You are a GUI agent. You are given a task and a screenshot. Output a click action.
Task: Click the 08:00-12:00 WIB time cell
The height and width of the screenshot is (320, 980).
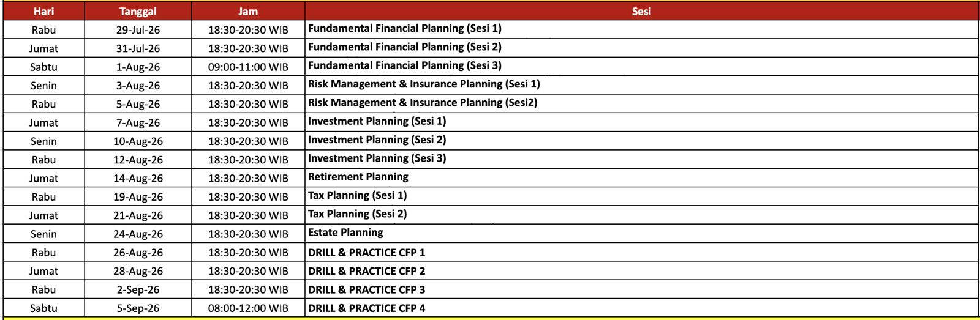pyautogui.click(x=248, y=308)
